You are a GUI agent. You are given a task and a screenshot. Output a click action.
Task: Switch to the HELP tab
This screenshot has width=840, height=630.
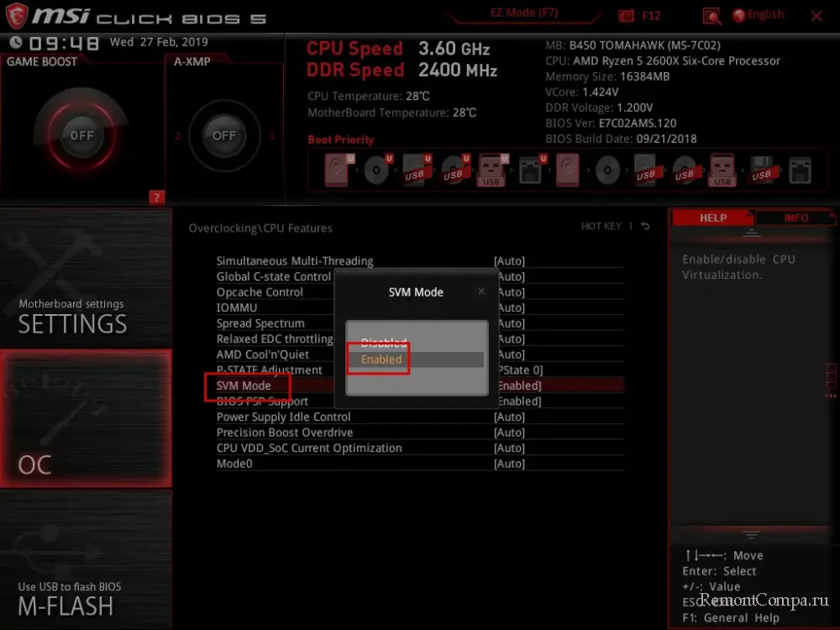[x=712, y=218]
